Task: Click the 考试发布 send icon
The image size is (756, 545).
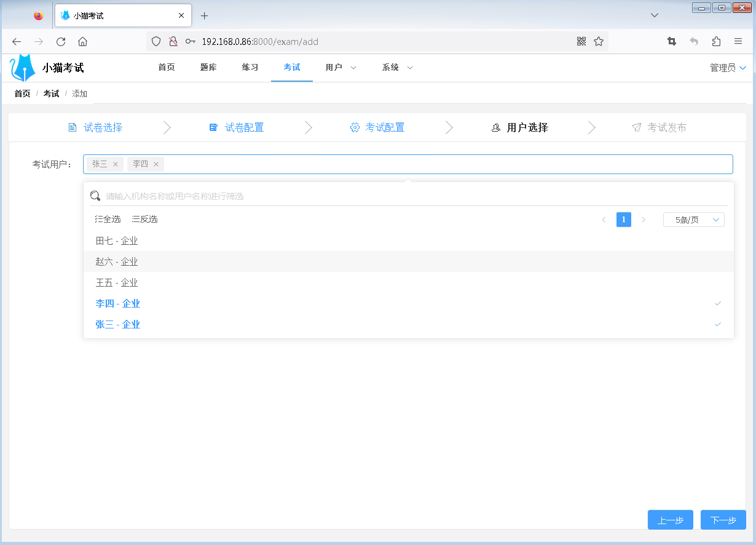Action: tap(636, 127)
